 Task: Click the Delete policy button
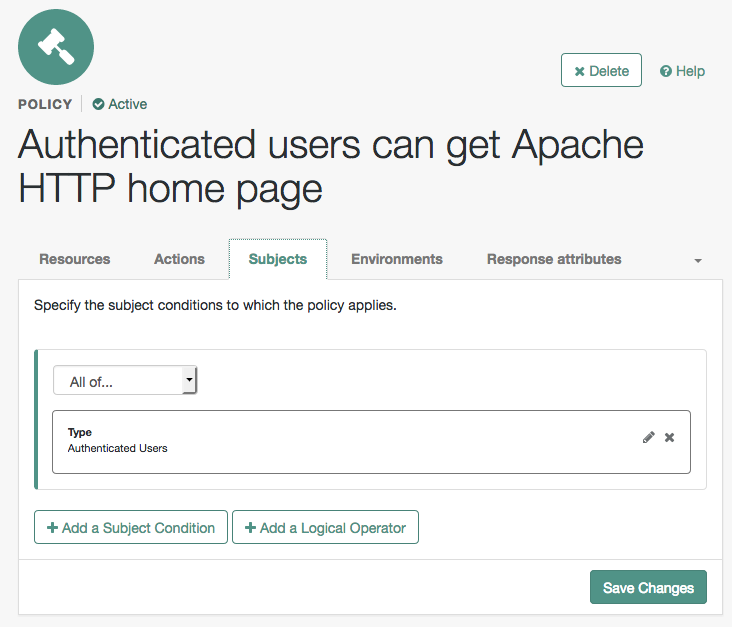click(601, 70)
